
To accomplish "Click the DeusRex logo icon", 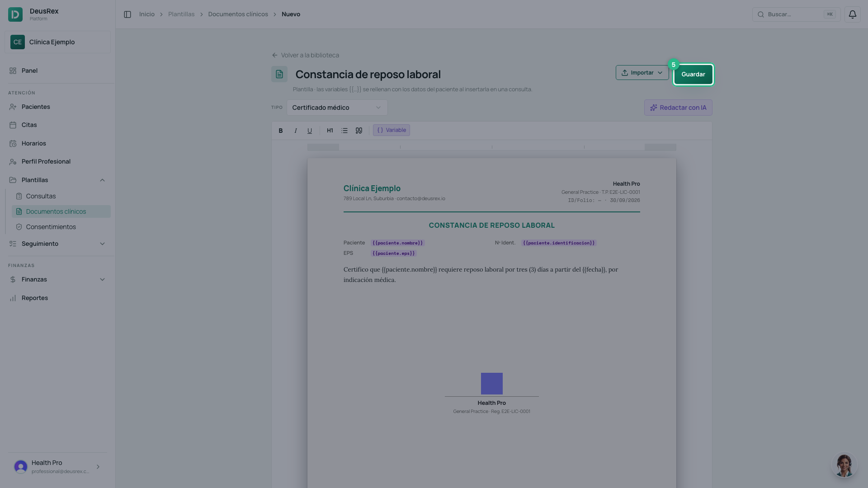I will click(15, 14).
